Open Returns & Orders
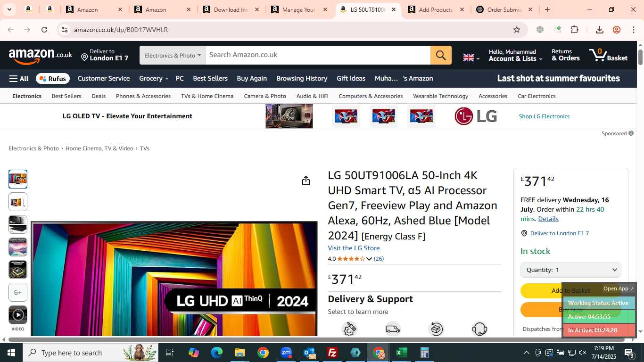The width and height of the screenshot is (644, 362). click(x=565, y=55)
